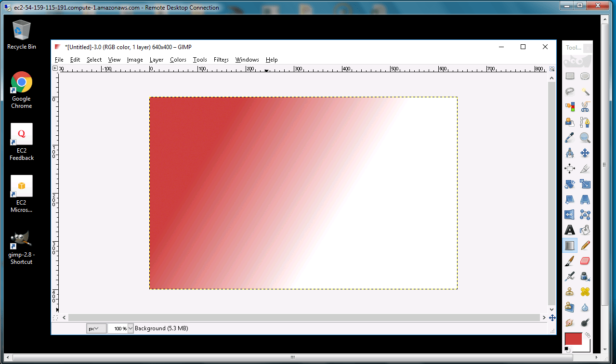Open the Colors menu
616x364 pixels.
(x=178, y=60)
